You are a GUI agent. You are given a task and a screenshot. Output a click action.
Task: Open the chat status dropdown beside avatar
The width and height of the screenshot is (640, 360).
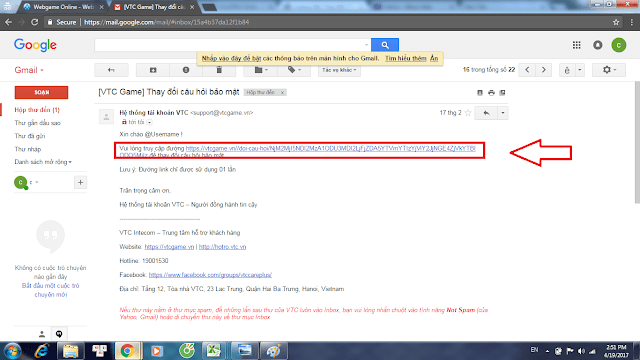point(37,182)
